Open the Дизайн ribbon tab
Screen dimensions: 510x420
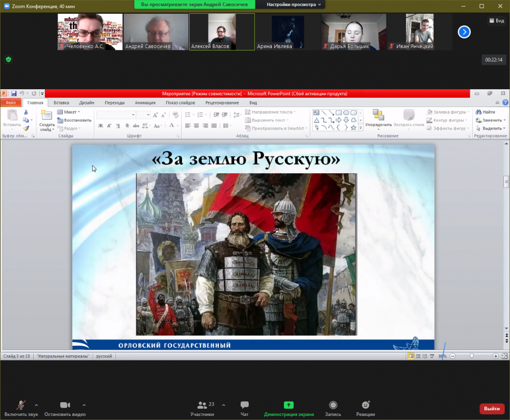click(x=86, y=102)
